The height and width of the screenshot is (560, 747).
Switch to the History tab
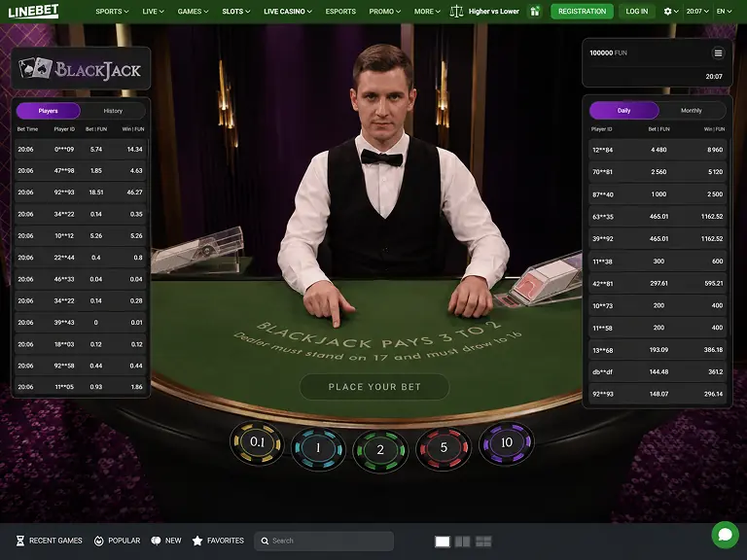pos(113,111)
